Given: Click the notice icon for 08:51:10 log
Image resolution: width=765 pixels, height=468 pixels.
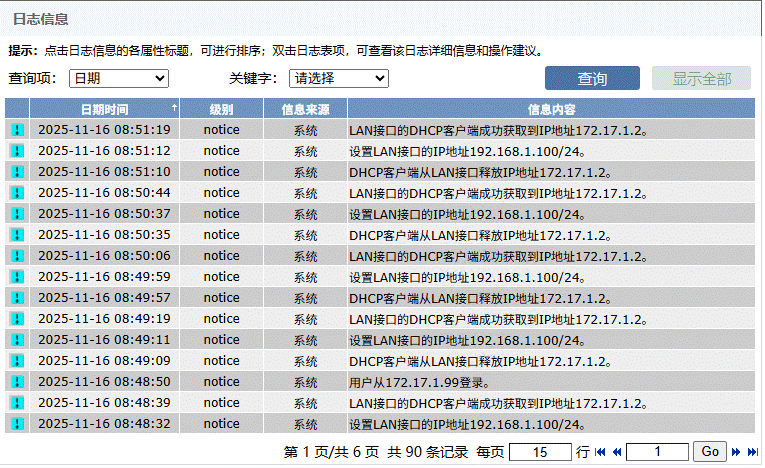Looking at the screenshot, I should pos(18,172).
